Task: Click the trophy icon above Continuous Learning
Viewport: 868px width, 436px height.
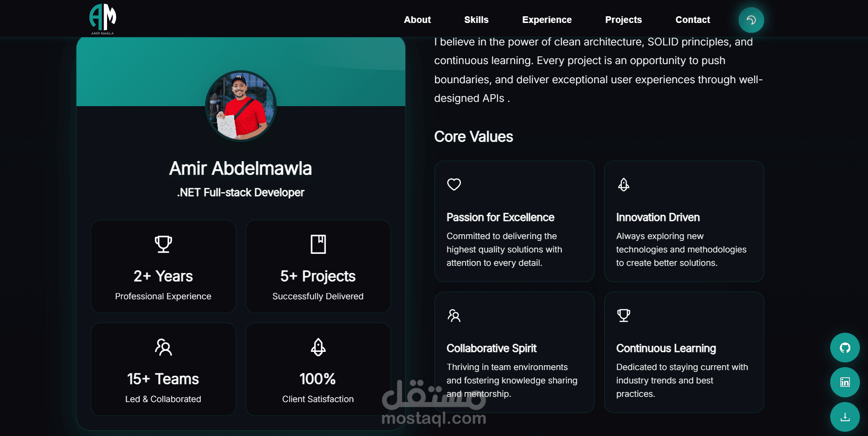Action: [624, 316]
